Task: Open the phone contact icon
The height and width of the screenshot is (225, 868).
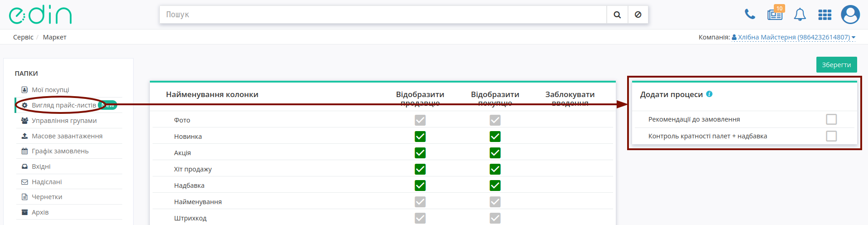Action: coord(750,15)
